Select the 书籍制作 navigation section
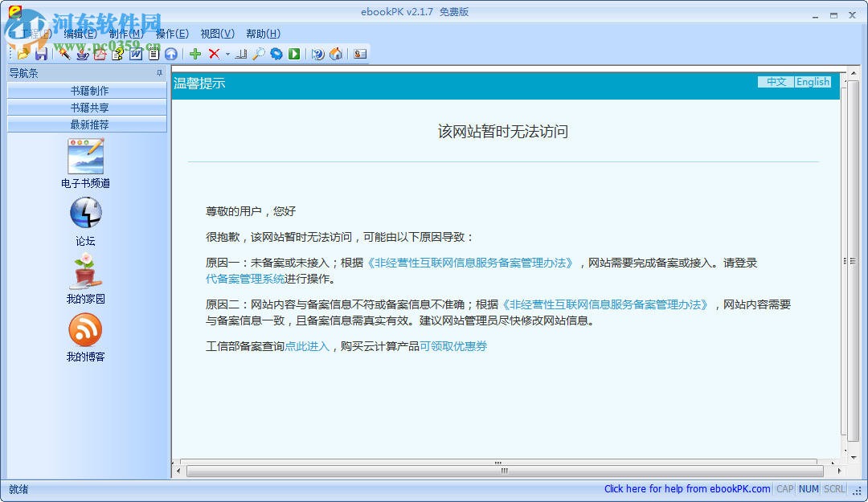Screen dimensions: 868x502 [86, 90]
